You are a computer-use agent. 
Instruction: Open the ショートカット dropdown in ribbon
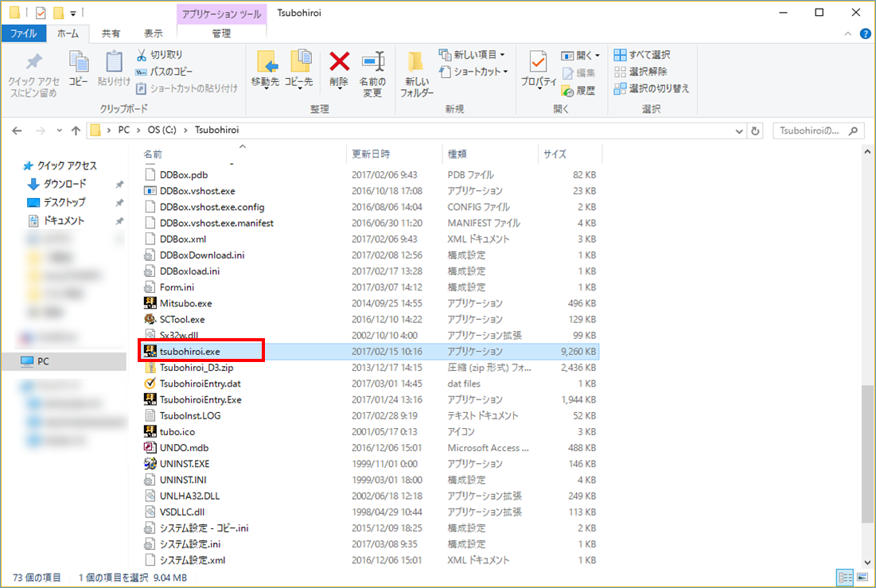pos(473,72)
